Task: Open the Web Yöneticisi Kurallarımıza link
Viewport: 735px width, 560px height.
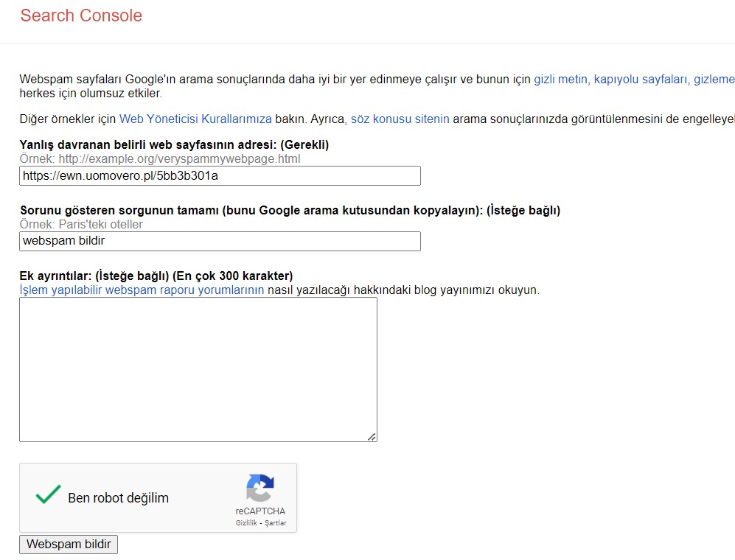Action: point(195,119)
